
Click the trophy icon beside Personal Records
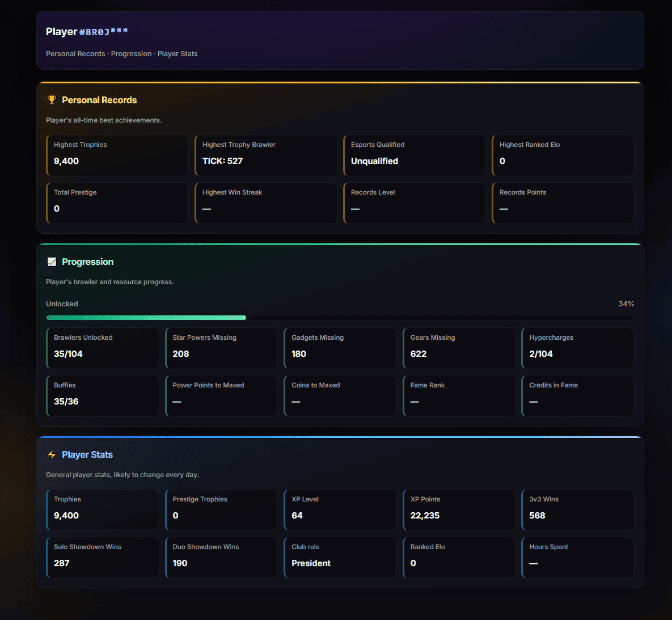click(52, 100)
